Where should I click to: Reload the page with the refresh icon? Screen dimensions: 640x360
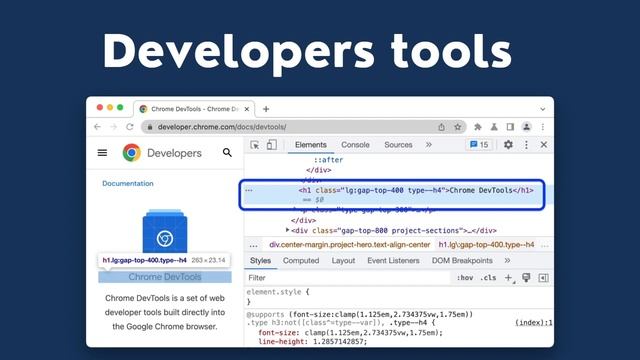point(130,127)
